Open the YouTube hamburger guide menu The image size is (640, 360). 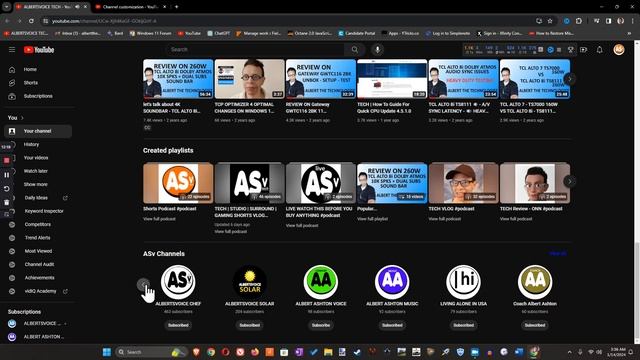(12, 49)
